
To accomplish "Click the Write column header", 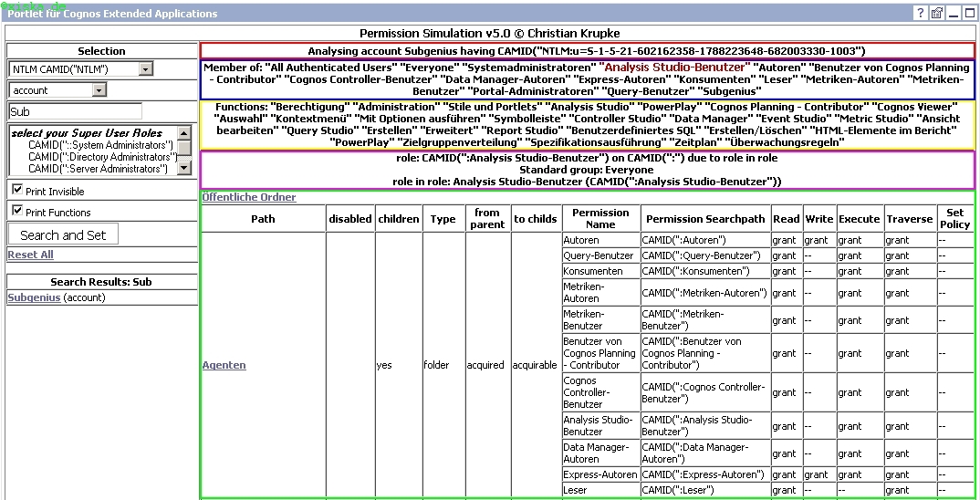I will coord(819,219).
